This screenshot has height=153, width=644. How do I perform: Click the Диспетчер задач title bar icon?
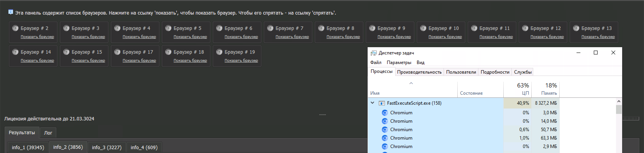[374, 53]
